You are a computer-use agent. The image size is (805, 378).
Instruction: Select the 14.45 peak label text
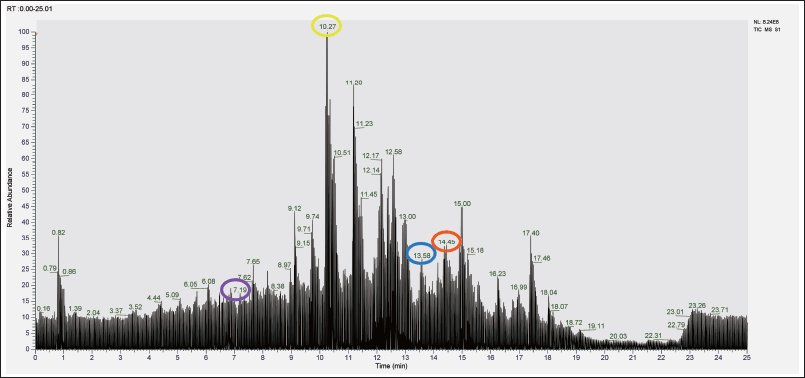[x=446, y=242]
